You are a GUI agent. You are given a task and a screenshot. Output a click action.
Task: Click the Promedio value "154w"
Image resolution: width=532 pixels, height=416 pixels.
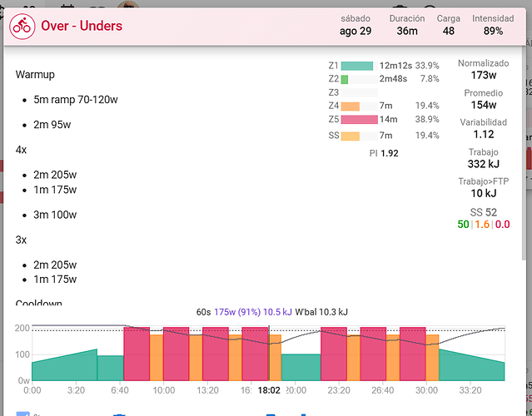484,105
